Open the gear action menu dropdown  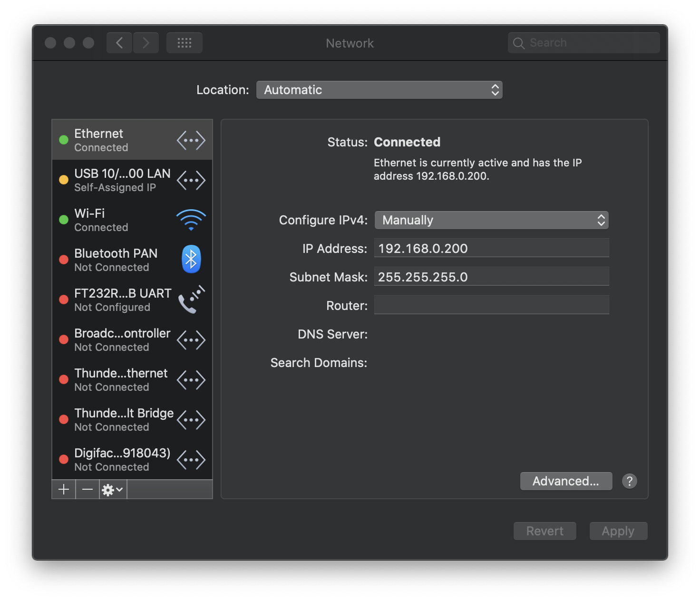(113, 489)
